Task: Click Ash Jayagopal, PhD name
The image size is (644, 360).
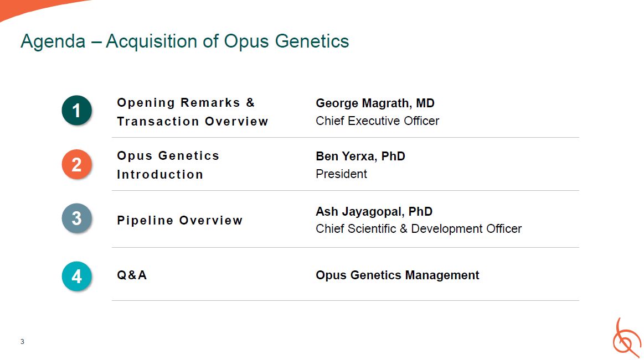Action: pyautogui.click(x=374, y=211)
